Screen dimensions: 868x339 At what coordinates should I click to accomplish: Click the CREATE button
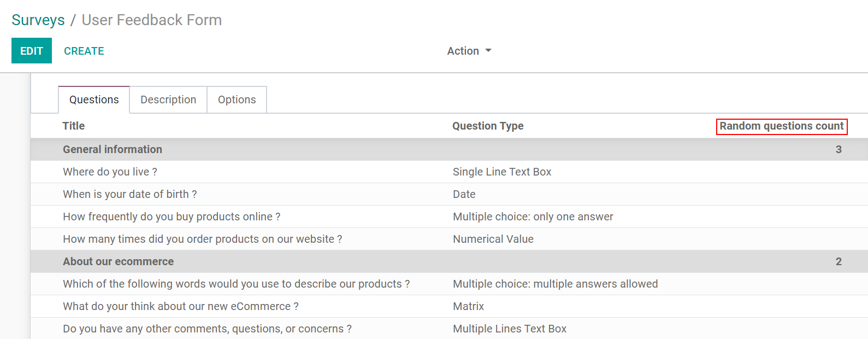[84, 51]
